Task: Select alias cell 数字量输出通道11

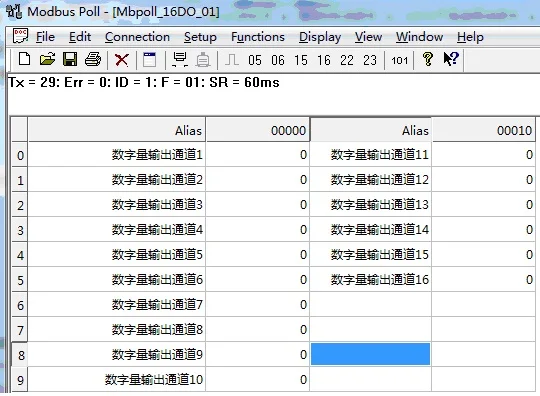Action: click(371, 155)
